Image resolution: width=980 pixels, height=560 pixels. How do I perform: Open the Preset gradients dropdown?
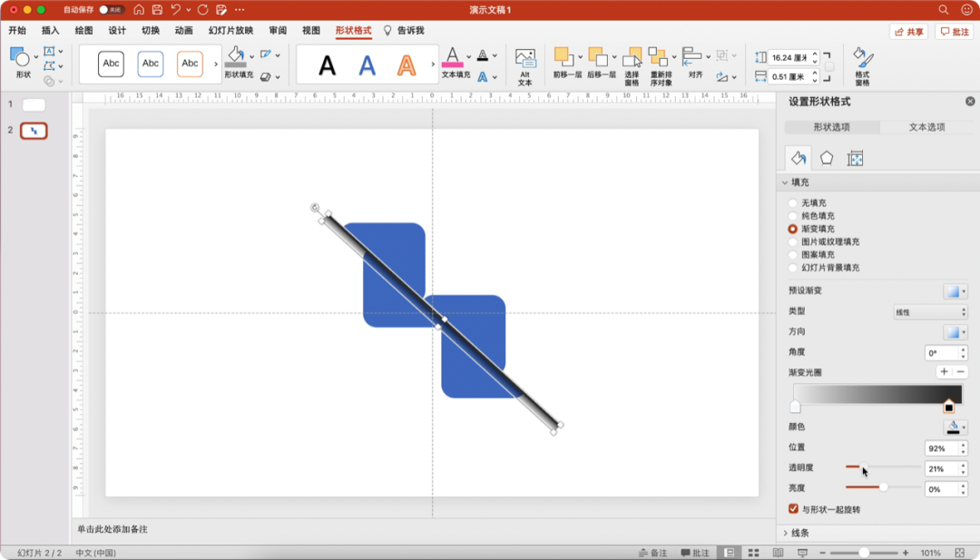[955, 291]
